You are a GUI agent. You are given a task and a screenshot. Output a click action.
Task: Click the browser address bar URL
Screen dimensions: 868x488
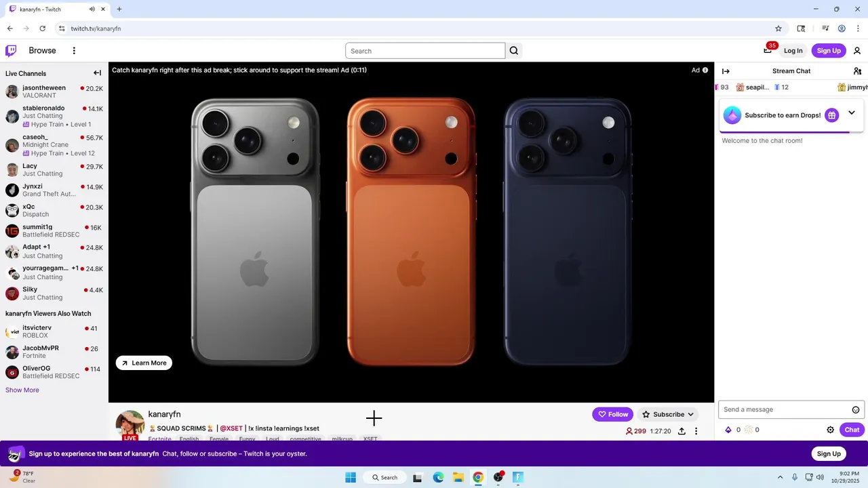click(x=96, y=28)
